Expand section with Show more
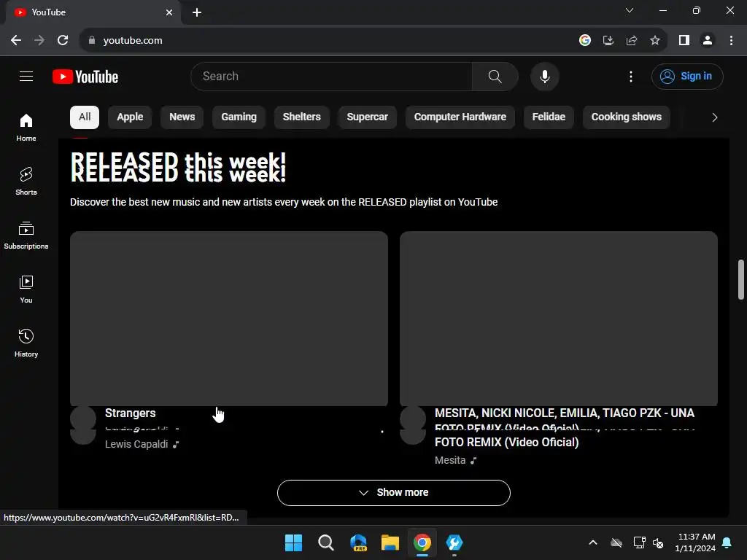 tap(393, 492)
